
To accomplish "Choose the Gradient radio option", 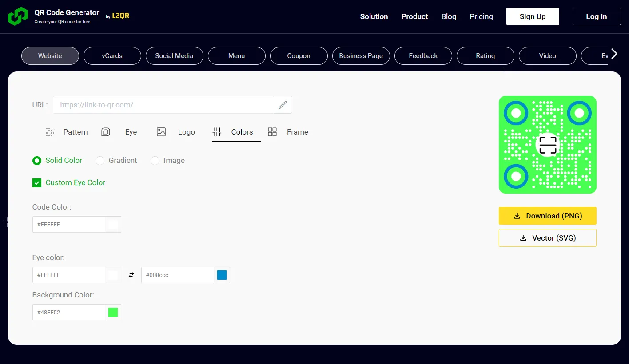I will point(100,160).
